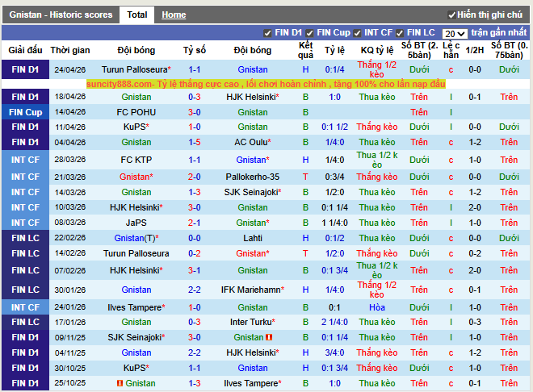Click the Lahti team name

coord(253,238)
